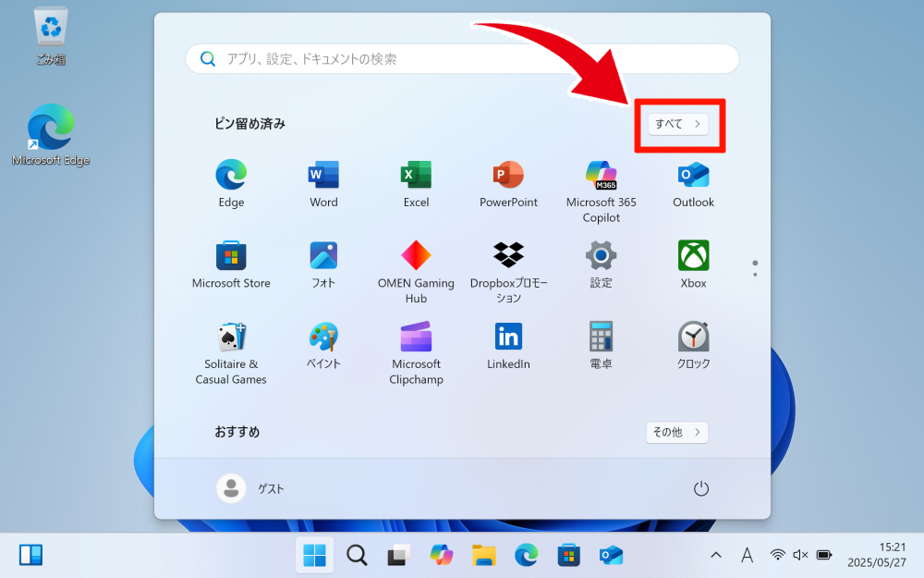Open Microsoft Store from taskbar
This screenshot has height=578, width=924.
coord(568,555)
